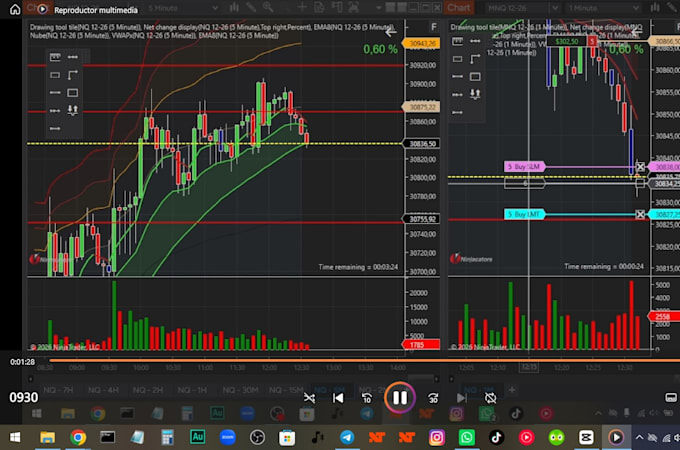680x450 pixels.
Task: Toggle repeat mode
Action: [490, 398]
